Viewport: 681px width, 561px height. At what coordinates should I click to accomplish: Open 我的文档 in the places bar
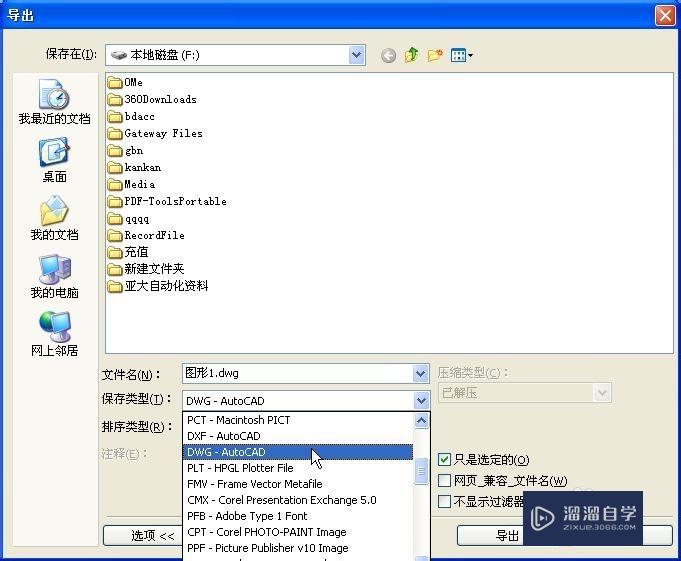[54, 218]
